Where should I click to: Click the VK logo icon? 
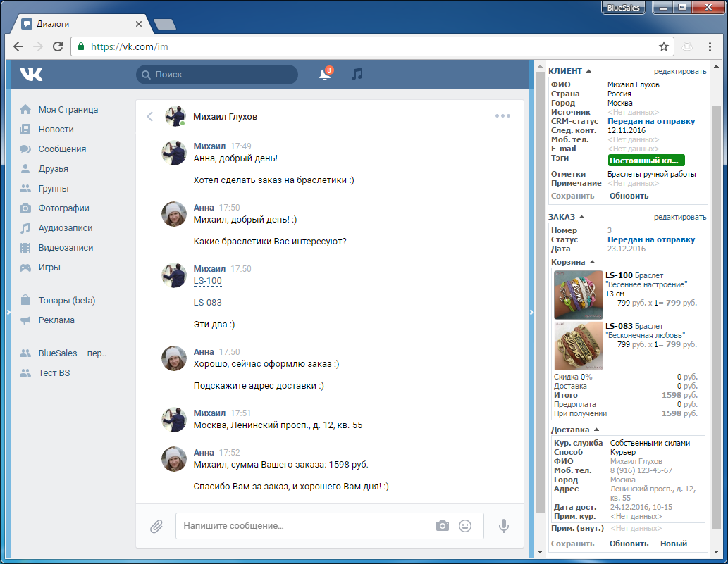point(31,74)
